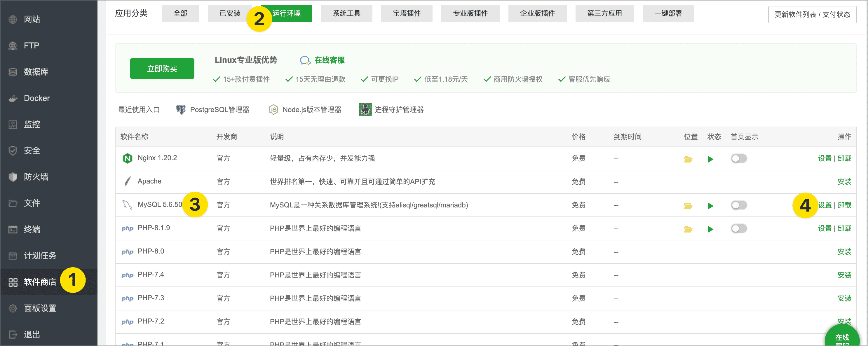The height and width of the screenshot is (346, 868).
Task: Open 进程守护管理器 shortcut text
Action: [399, 110]
